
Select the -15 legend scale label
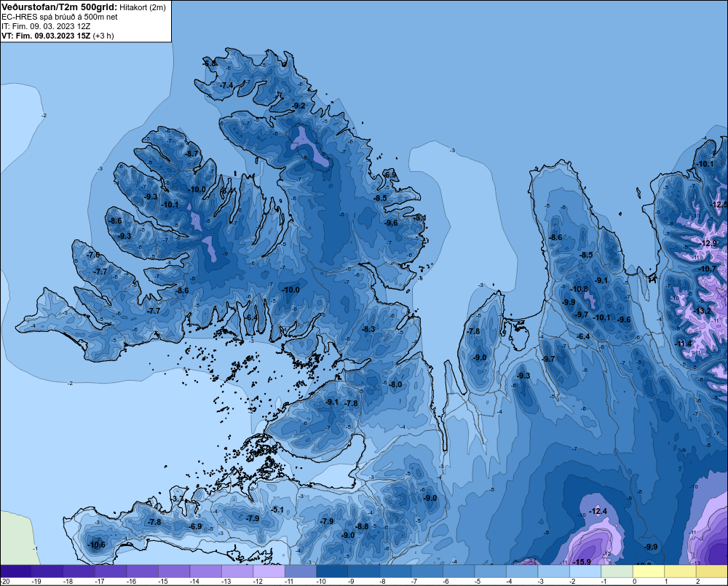click(162, 582)
